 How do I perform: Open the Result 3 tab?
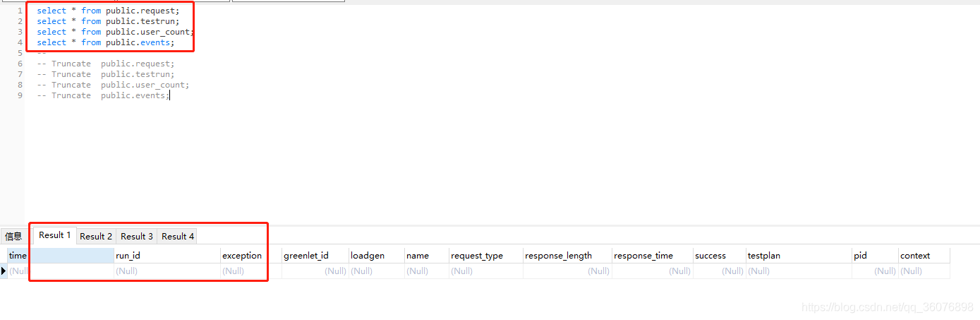(137, 237)
